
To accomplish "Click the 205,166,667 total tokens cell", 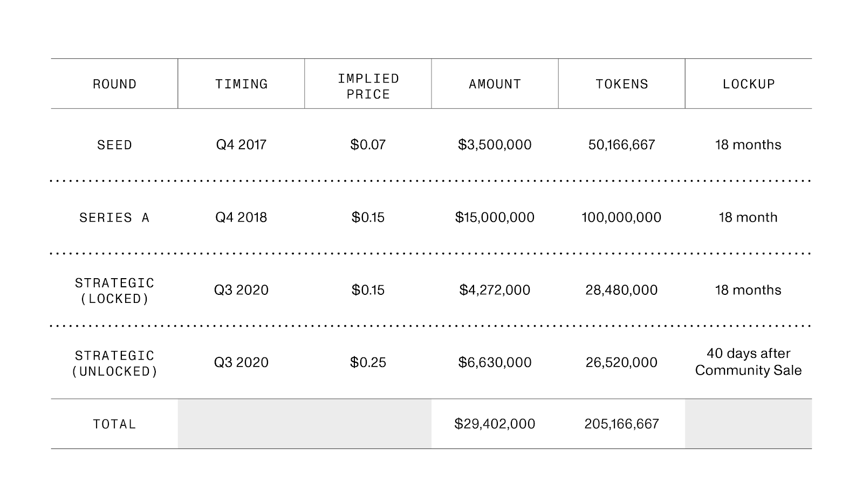I will 621,424.
